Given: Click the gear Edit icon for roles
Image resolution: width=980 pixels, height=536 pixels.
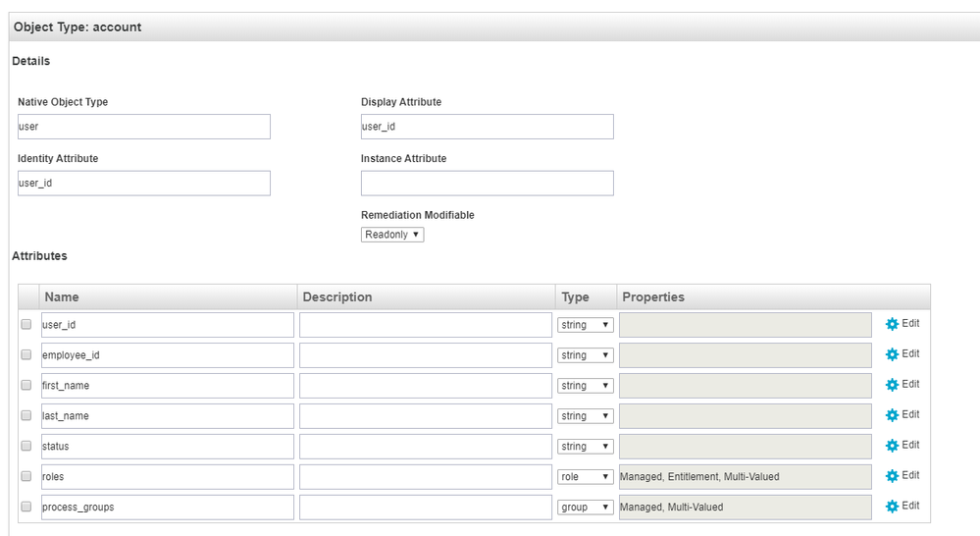Looking at the screenshot, I should pos(892,476).
